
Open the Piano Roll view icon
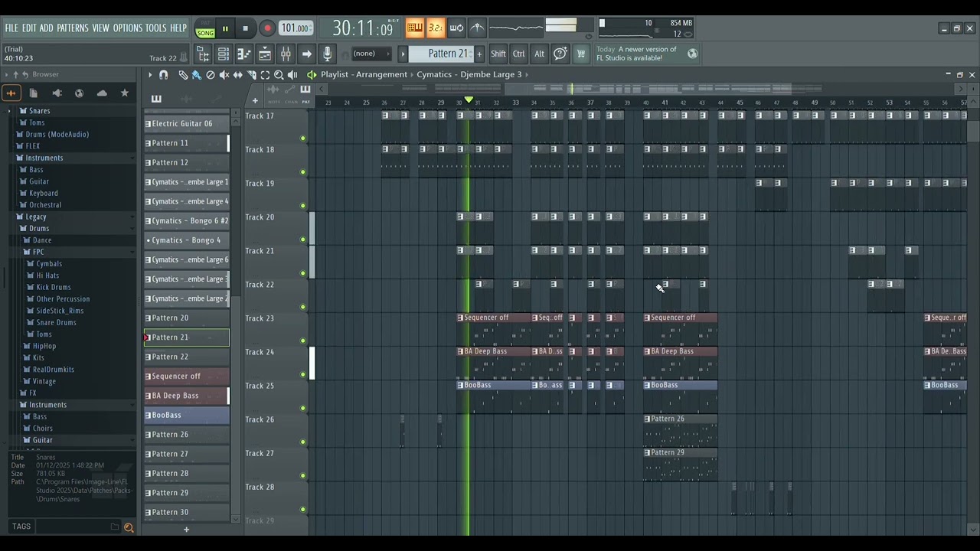coord(243,54)
